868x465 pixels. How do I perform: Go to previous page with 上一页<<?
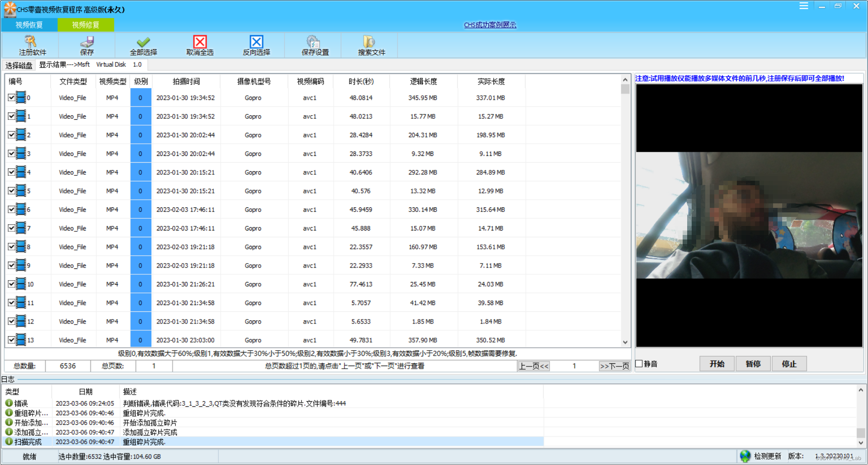534,366
